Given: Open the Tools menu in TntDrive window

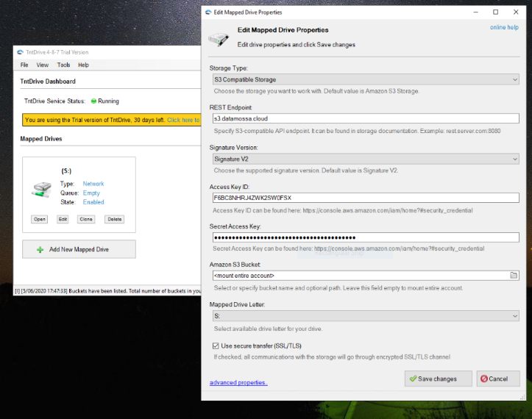Looking at the screenshot, I should [x=63, y=65].
